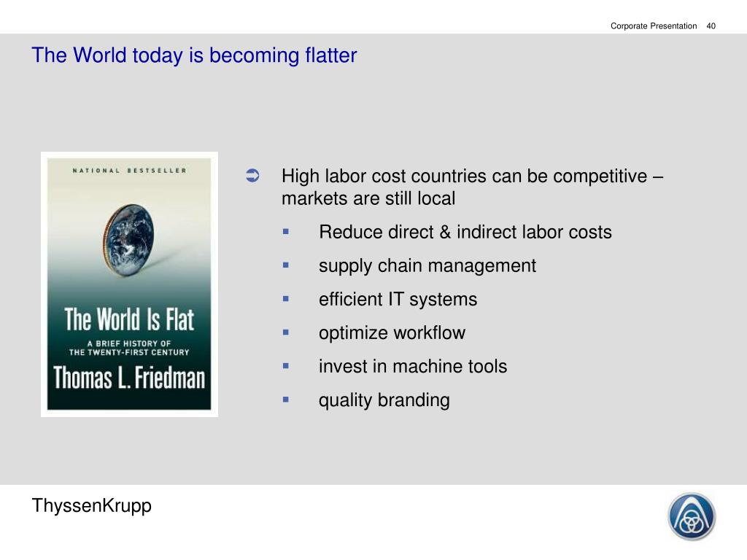Click 'A BRIEF HISTORY OF' cover subtitle
This screenshot has width=747, height=560.
tap(128, 343)
